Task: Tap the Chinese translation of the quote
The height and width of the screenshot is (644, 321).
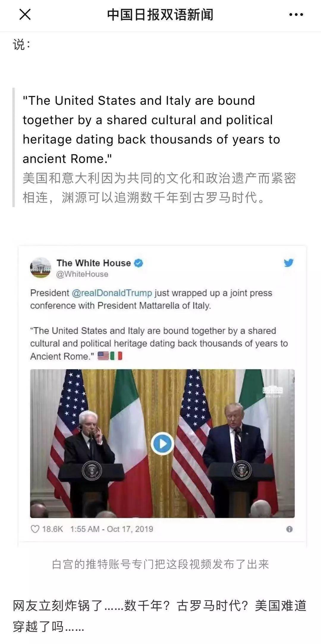Action: click(x=159, y=188)
